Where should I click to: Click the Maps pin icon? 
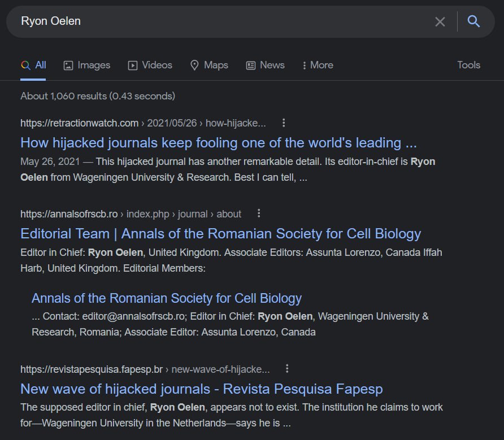click(x=194, y=66)
